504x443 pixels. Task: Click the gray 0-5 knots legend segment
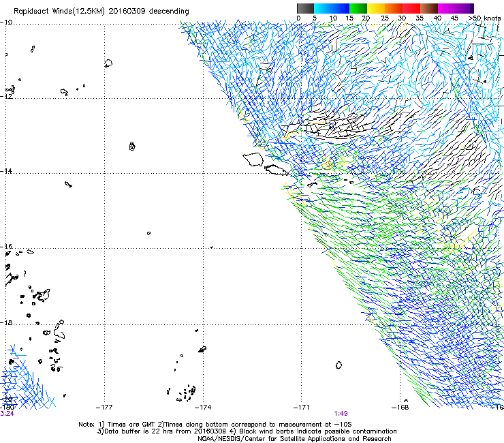click(x=305, y=8)
